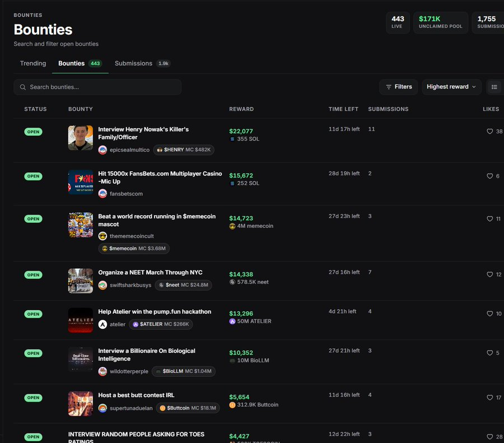Click wildotterperple user avatar
Image resolution: width=504 pixels, height=443 pixels.
102,371
